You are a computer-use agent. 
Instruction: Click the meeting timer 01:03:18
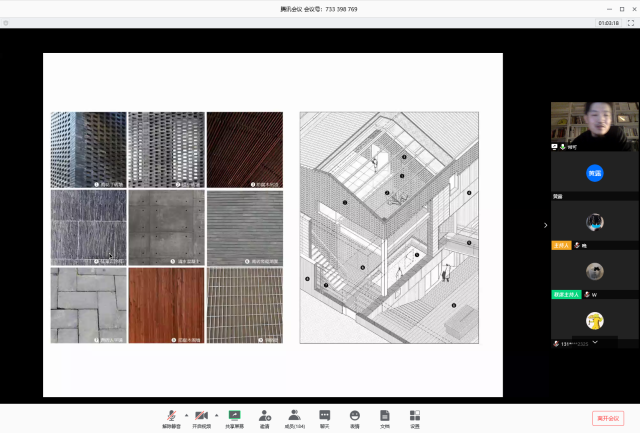tap(608, 22)
